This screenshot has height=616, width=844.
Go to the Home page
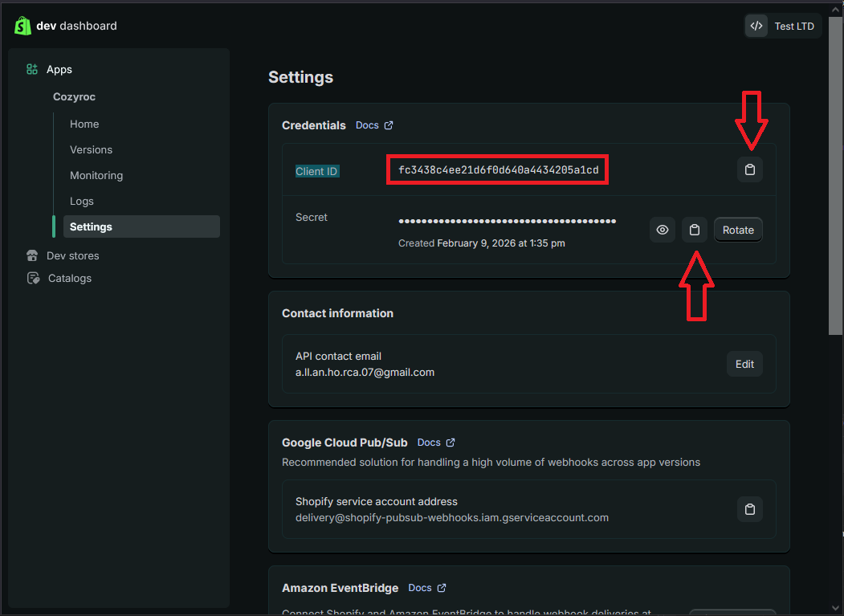84,124
